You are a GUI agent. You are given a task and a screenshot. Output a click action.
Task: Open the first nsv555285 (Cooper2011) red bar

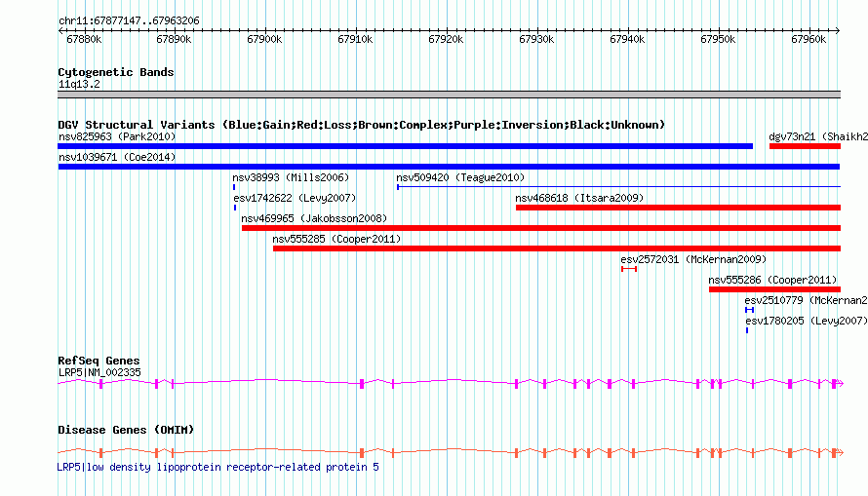click(557, 248)
